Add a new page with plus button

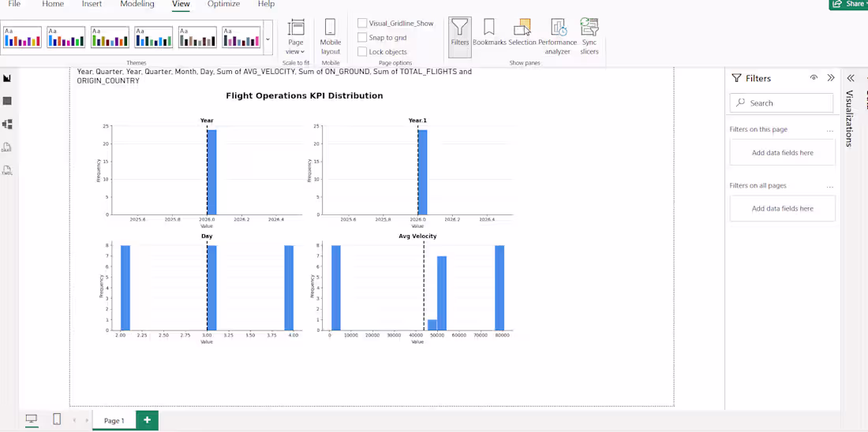coord(148,420)
